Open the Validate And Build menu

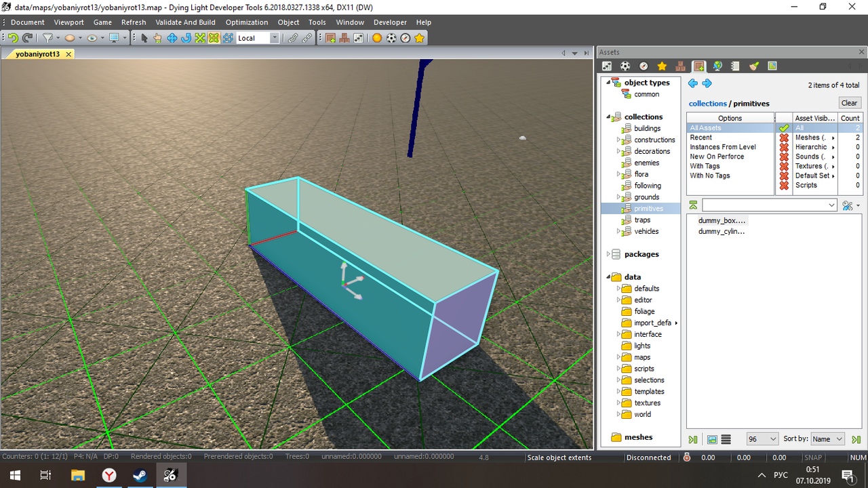[x=185, y=22]
